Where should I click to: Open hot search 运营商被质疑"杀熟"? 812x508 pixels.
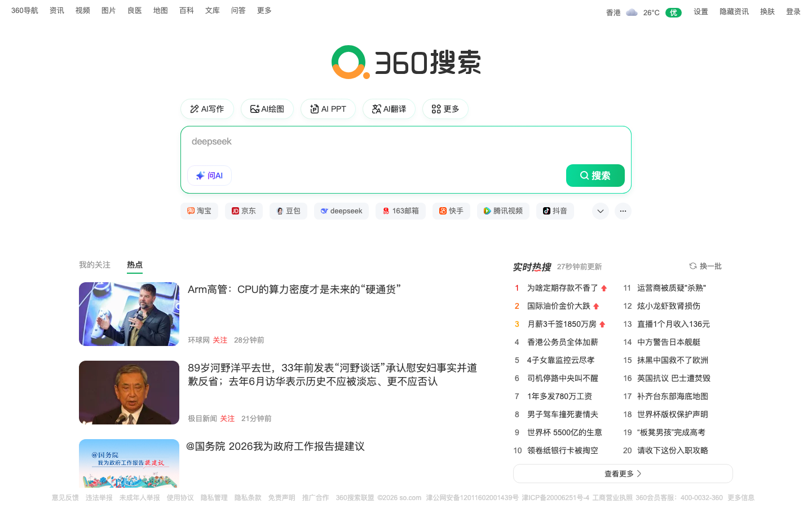[x=672, y=288]
